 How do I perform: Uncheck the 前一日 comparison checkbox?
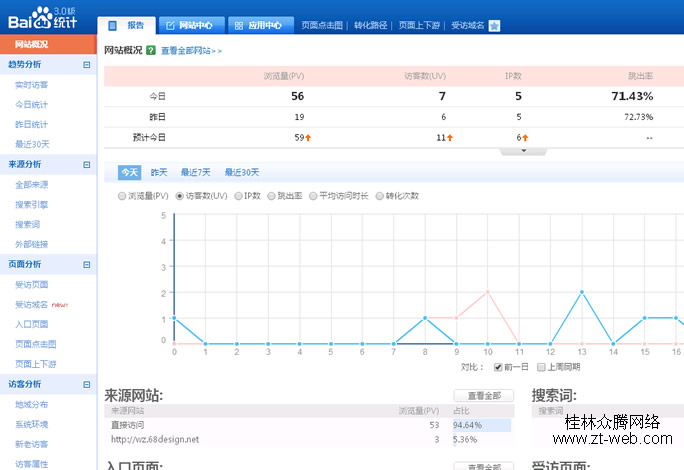(498, 367)
